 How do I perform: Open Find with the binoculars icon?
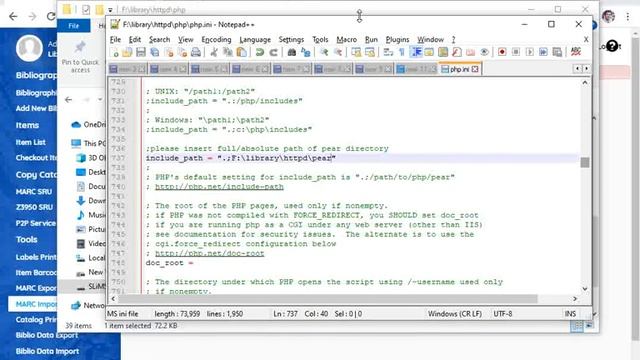click(291, 52)
